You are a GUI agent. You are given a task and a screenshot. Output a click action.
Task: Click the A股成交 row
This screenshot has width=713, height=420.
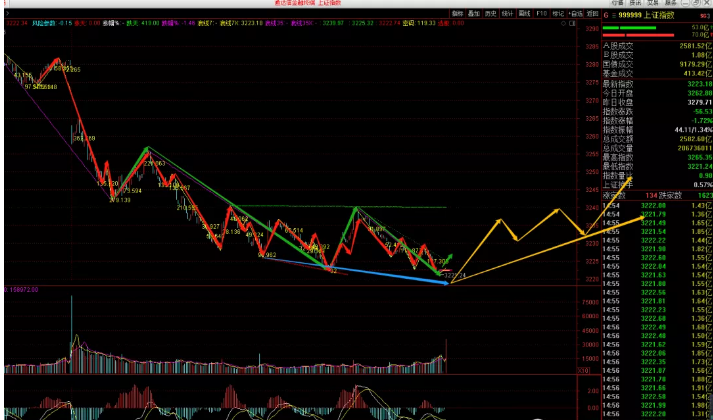coord(657,46)
